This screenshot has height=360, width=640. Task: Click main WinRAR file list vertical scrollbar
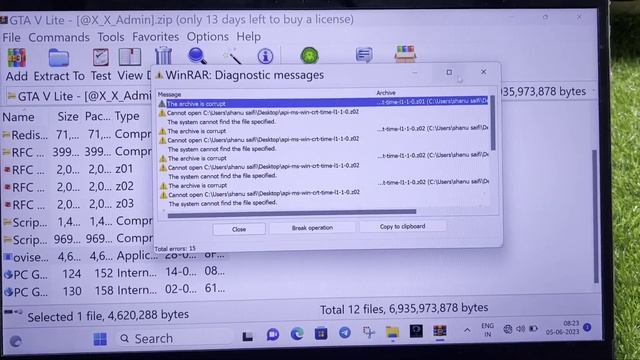point(596,216)
